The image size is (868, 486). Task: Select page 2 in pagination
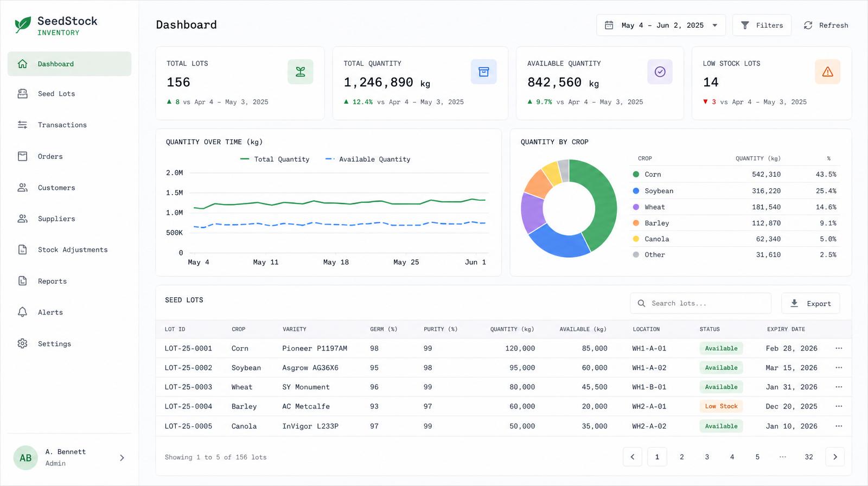point(682,457)
